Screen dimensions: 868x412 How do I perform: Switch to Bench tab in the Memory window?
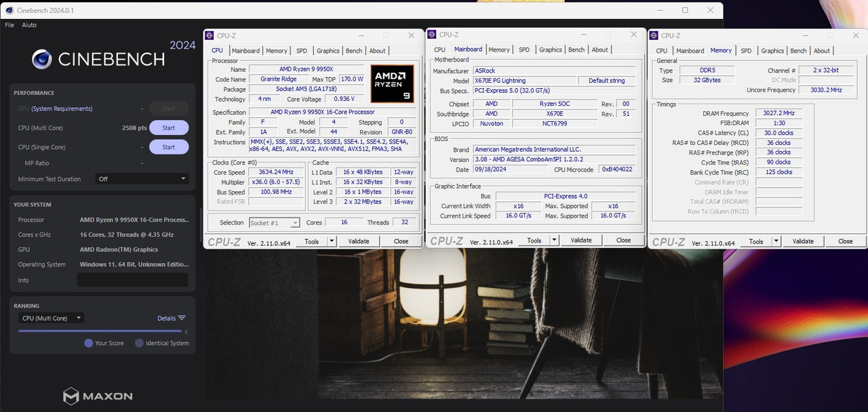(x=798, y=51)
